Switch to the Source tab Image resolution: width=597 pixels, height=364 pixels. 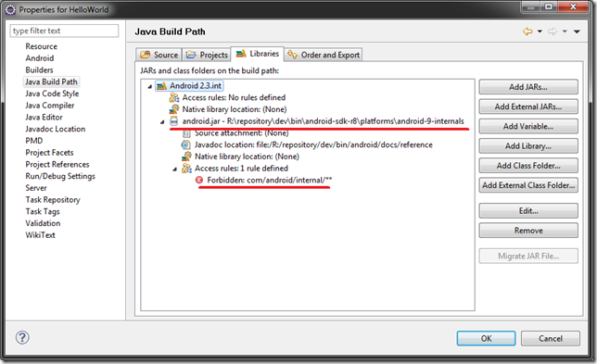click(159, 55)
